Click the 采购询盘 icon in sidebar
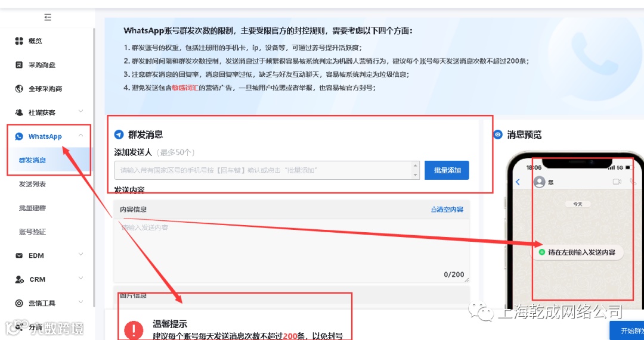This screenshot has width=644, height=340. 19,65
